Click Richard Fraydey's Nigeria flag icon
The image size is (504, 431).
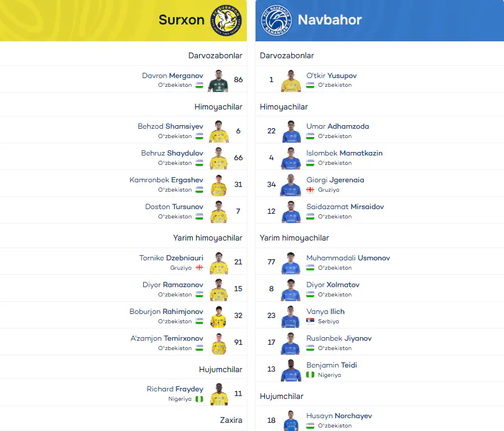pyautogui.click(x=199, y=399)
